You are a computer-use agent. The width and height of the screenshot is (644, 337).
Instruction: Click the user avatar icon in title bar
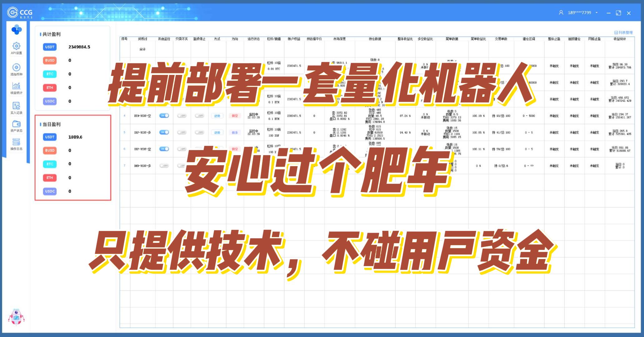click(561, 13)
